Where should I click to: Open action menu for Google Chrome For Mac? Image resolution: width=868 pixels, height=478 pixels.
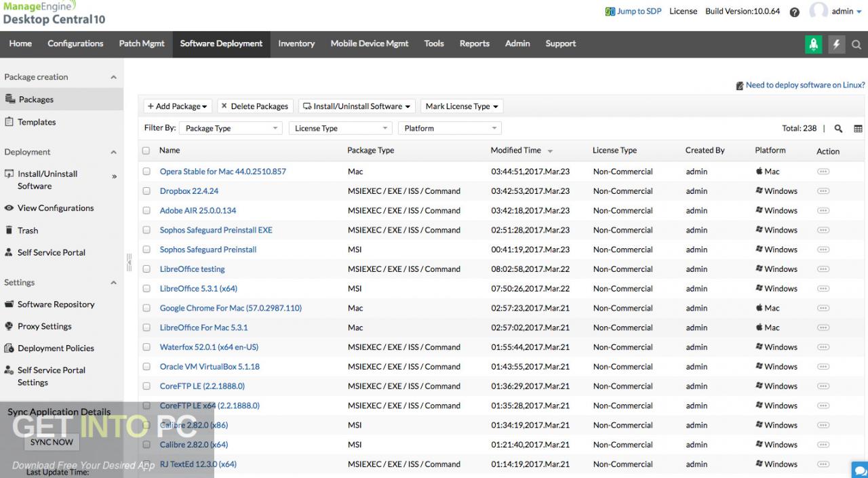[x=823, y=308]
